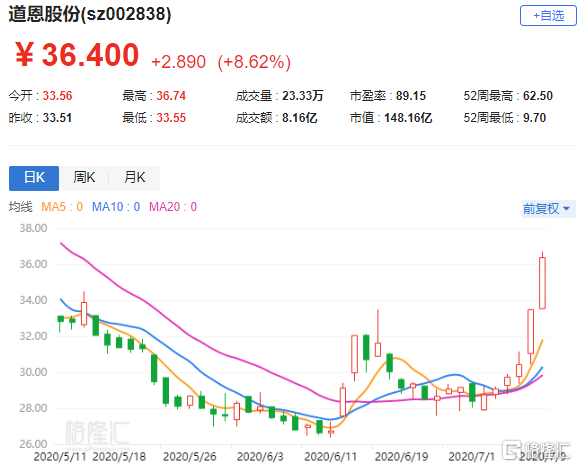This screenshot has height=467, width=577.
Task: Add stock to watchlist with +自选 button
Action: pyautogui.click(x=548, y=15)
